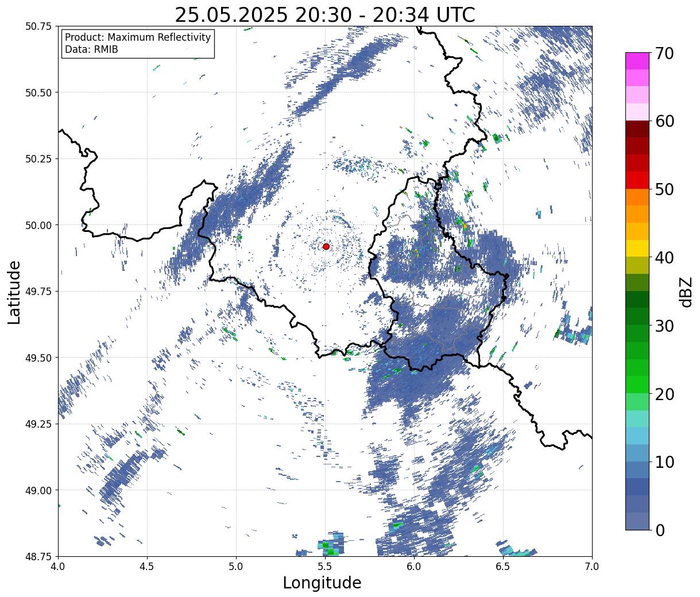Click the latitude tick label '50.75'
The height and width of the screenshot is (597, 700).
click(38, 26)
